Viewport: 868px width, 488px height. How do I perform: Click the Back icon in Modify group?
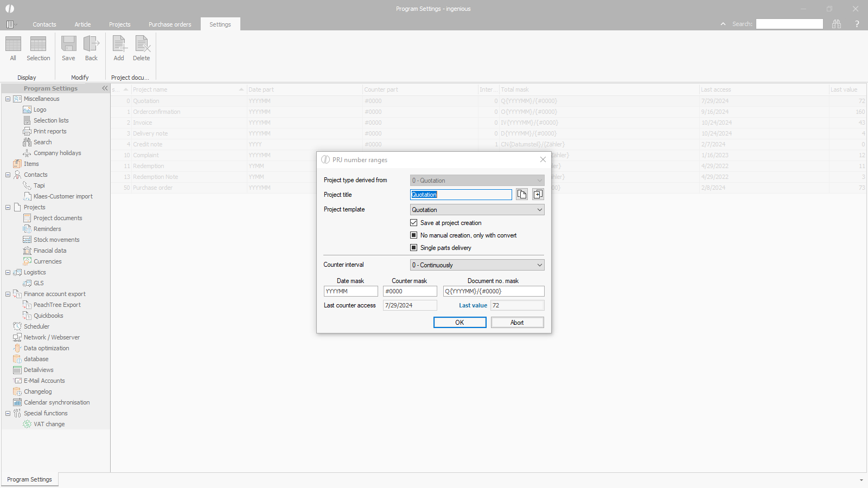tap(91, 44)
